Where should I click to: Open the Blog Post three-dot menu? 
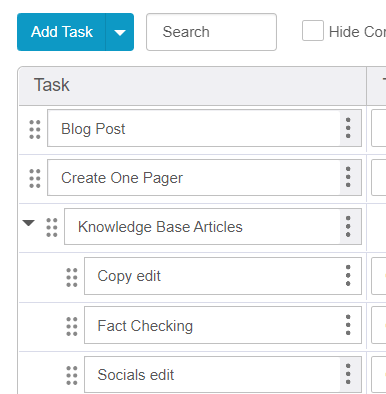348,128
